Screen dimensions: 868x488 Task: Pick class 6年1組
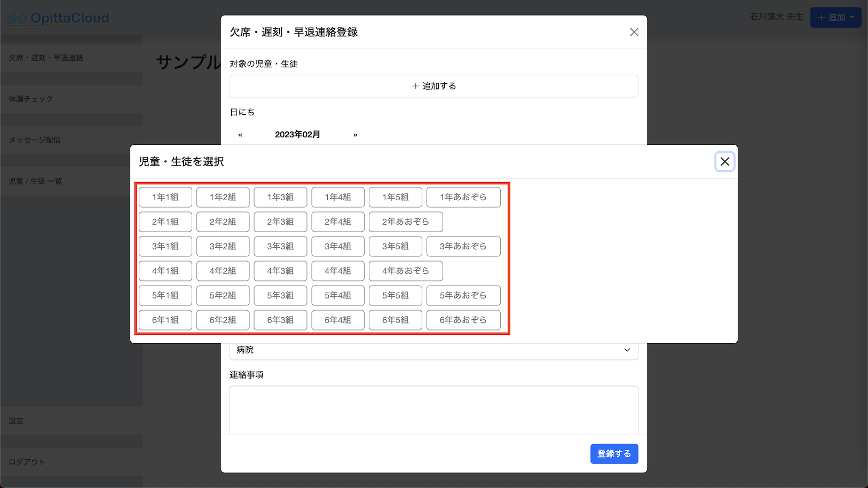point(165,320)
